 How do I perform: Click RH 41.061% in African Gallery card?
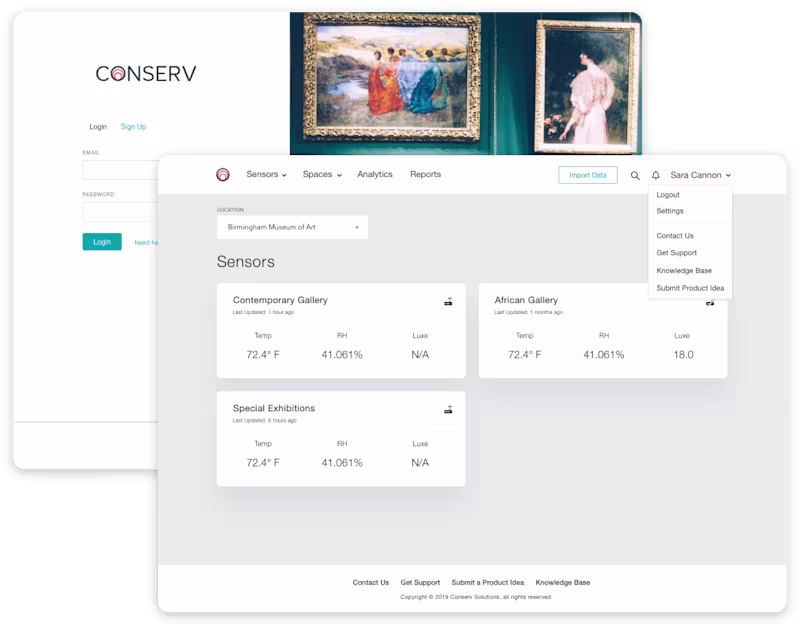(x=604, y=355)
